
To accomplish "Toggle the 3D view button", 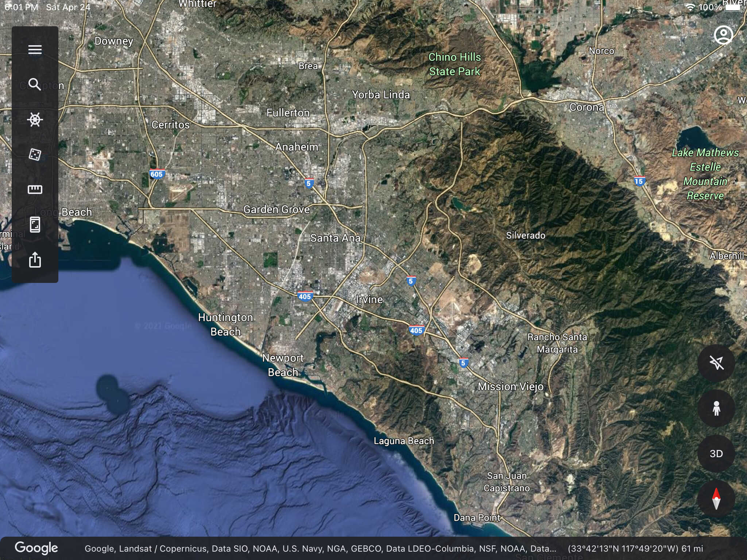I will click(x=716, y=454).
